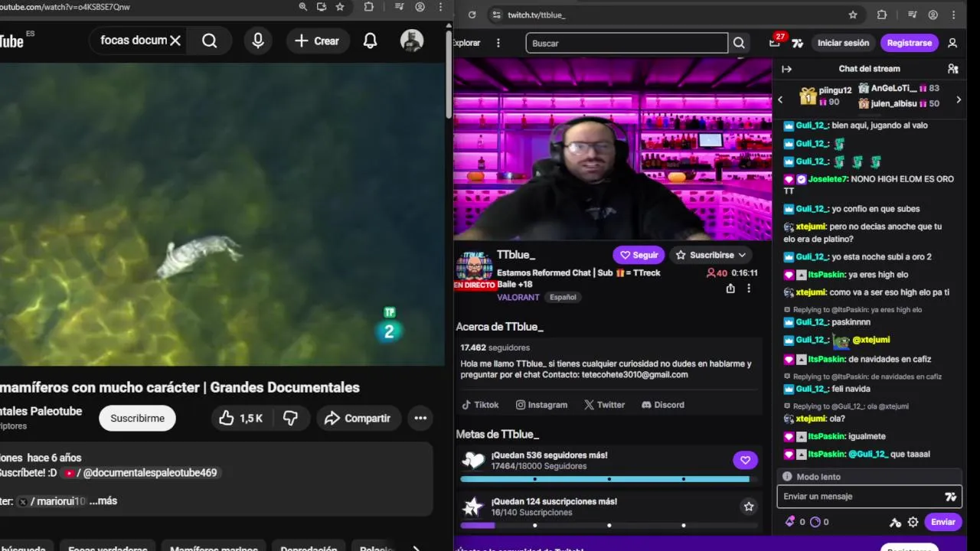980x551 pixels.
Task: Like the seal documentary video
Action: [241, 418]
